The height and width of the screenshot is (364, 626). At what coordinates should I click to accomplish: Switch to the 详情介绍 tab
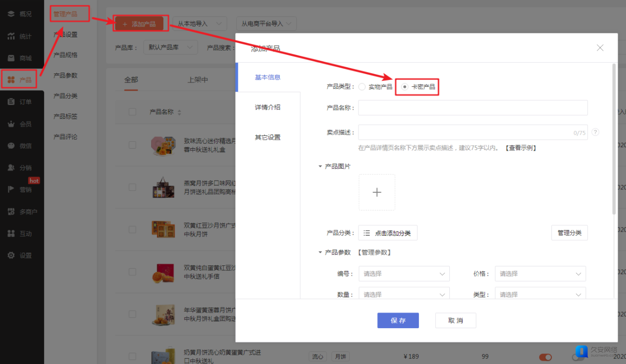click(x=267, y=107)
